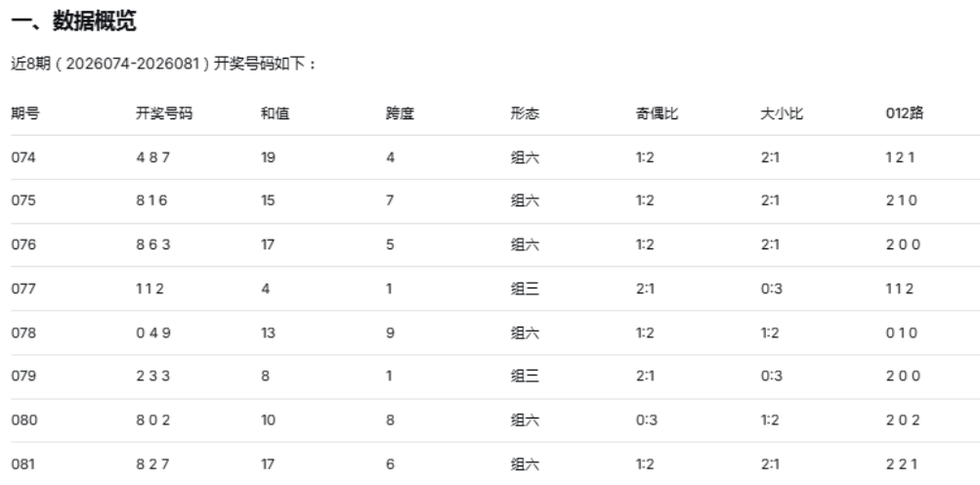Viewport: 980px width, 485px height.
Task: Select the 2 2 1 route cell
Action: (900, 465)
